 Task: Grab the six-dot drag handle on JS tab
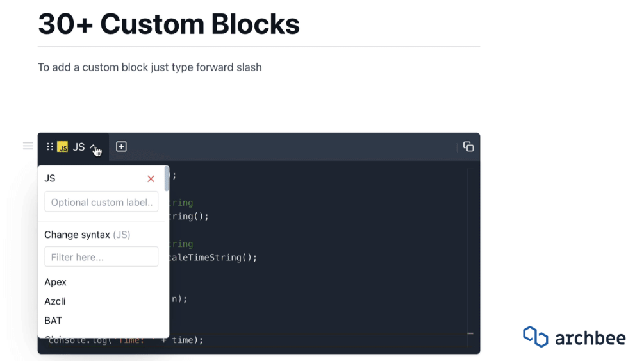tap(50, 147)
